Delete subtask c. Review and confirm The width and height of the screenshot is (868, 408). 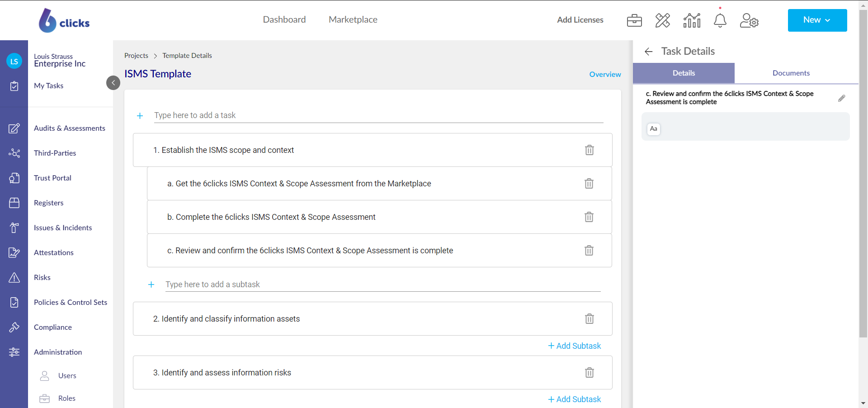tap(589, 251)
